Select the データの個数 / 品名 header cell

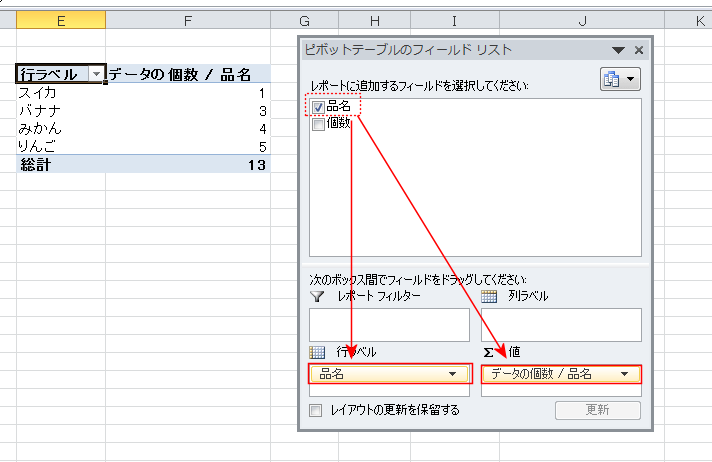[188, 74]
